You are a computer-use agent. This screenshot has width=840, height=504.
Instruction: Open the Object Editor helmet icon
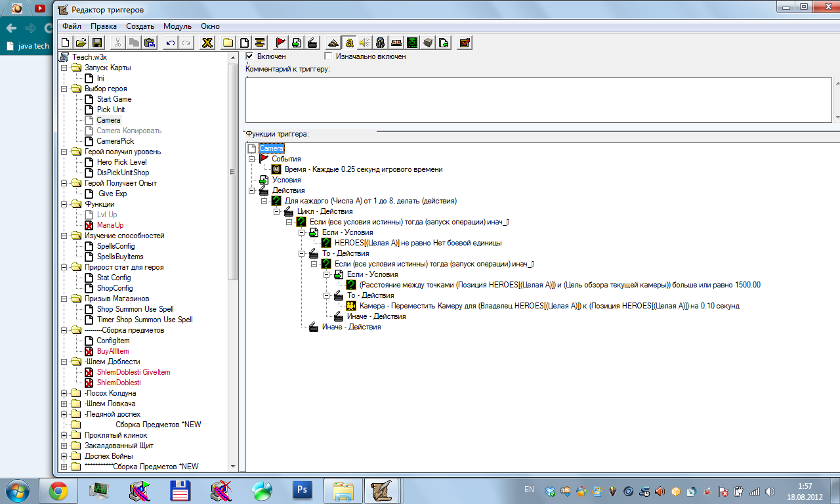[381, 43]
